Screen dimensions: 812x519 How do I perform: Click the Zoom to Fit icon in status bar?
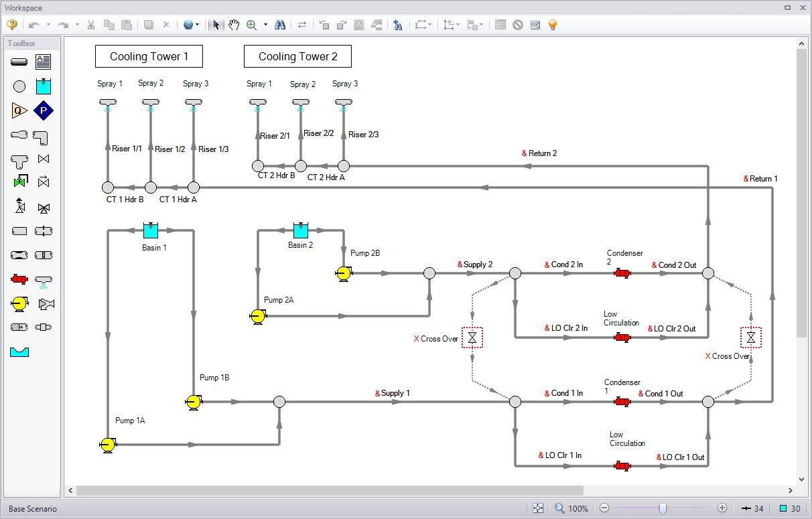tap(537, 509)
